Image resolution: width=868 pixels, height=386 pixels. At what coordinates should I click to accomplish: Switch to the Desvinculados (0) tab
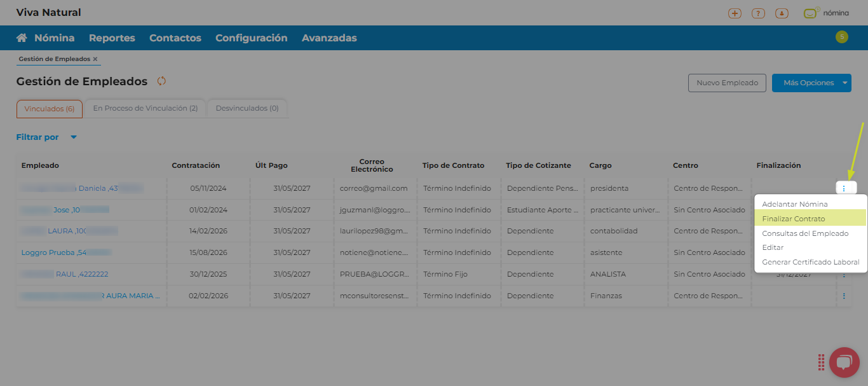[x=247, y=108]
